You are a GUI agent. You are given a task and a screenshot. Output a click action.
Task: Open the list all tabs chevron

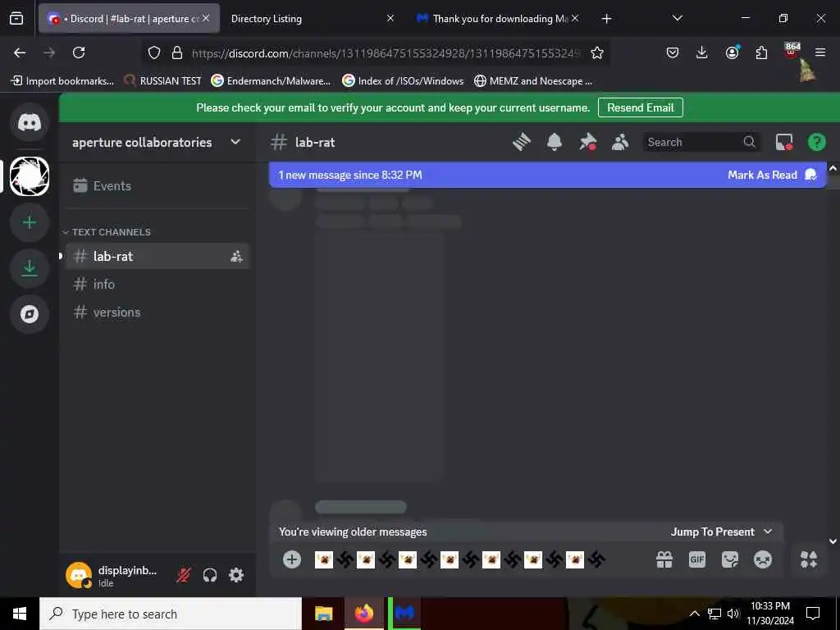click(677, 18)
